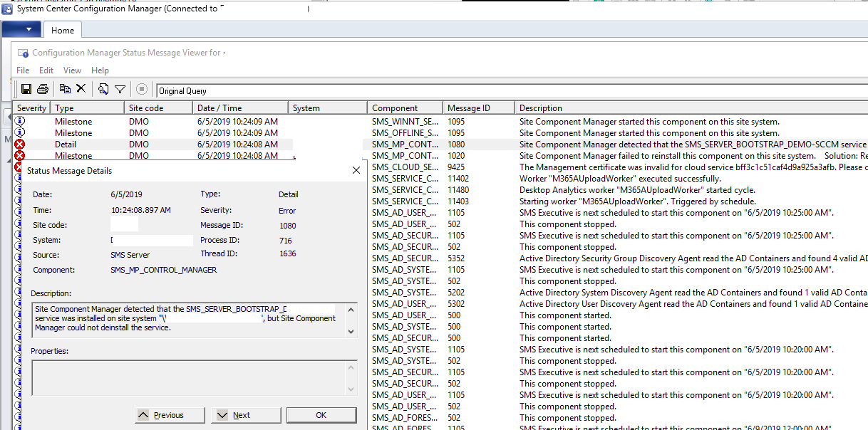
Task: Select message ID 5352 cell
Action: tap(456, 258)
